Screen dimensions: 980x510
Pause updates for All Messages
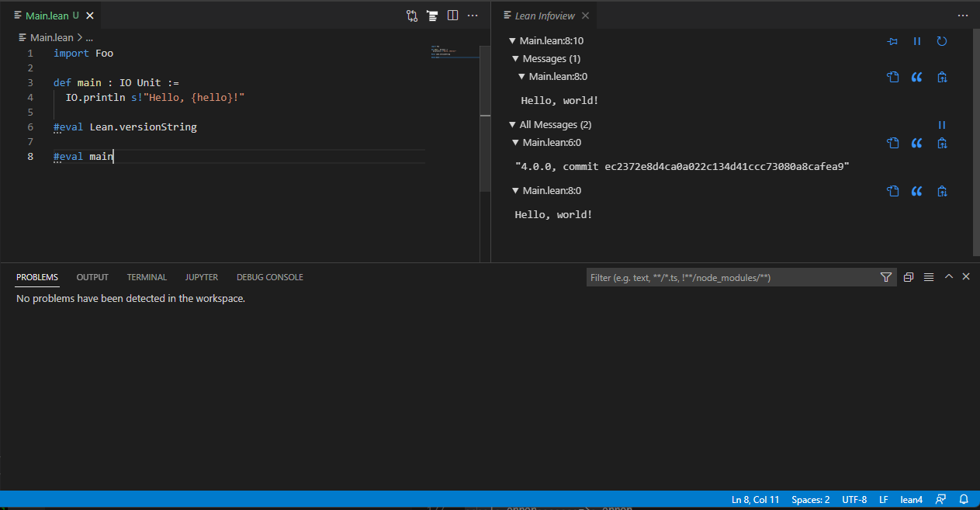pos(941,124)
